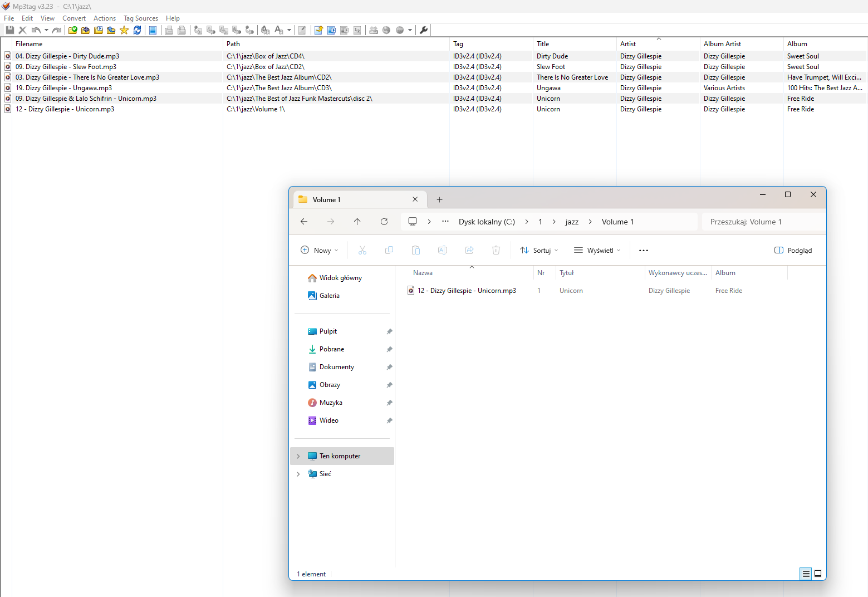Toggle the 'Podgląd' preview pane
This screenshot has width=868, height=597.
click(793, 251)
